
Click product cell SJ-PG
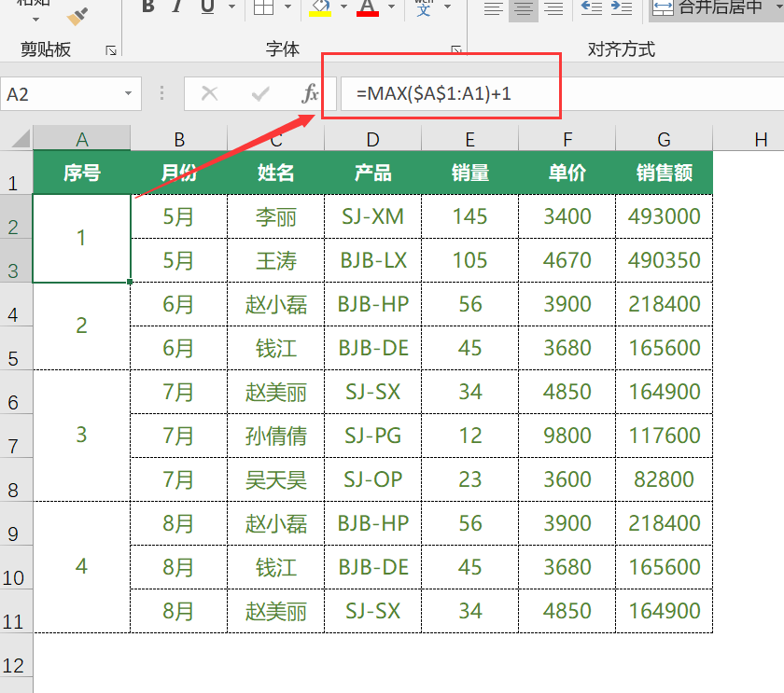373,436
